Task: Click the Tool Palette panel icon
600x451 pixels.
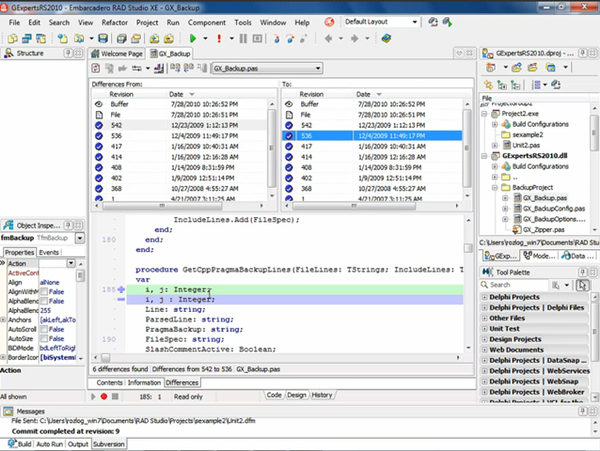Action: click(x=487, y=270)
